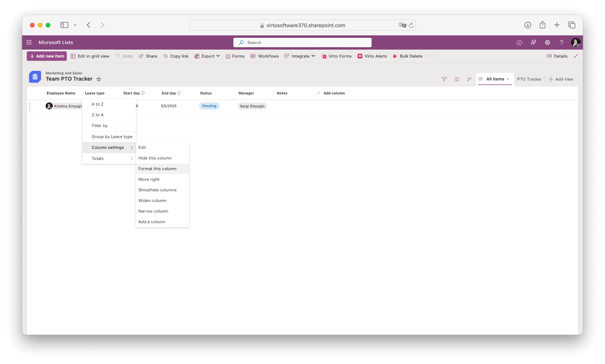Choose Hide this column

[x=162, y=158]
